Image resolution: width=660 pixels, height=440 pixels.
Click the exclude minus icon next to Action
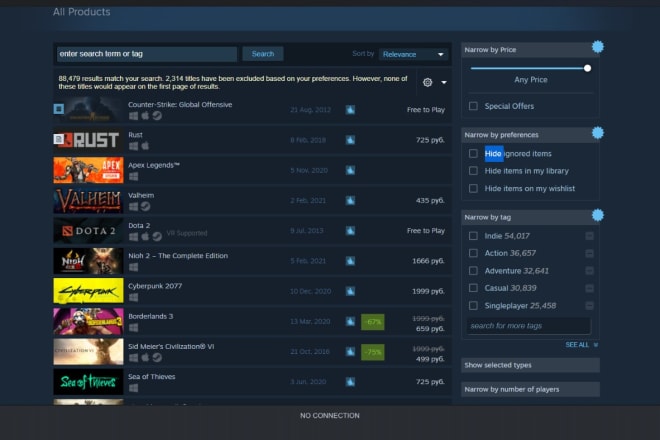(589, 253)
